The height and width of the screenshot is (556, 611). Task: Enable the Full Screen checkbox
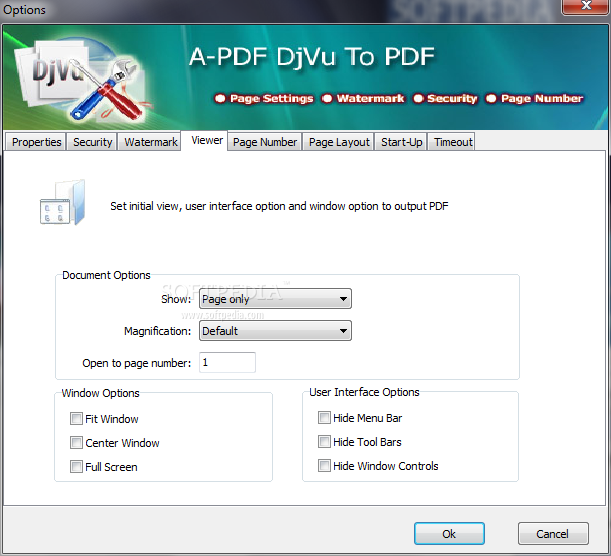(x=76, y=467)
